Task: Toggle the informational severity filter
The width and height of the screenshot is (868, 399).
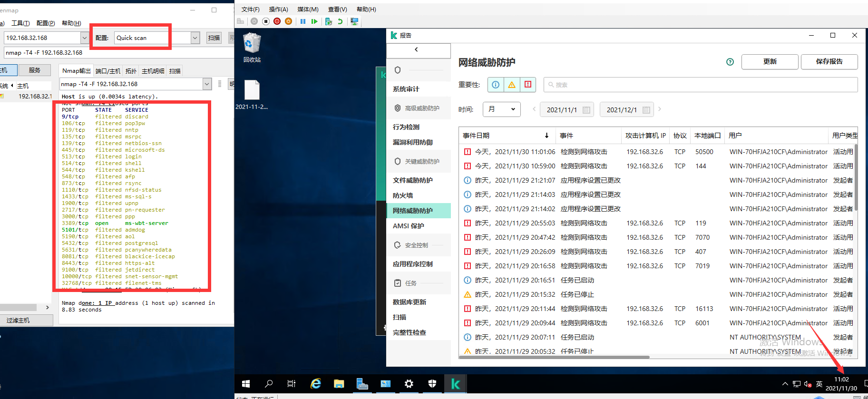Action: pos(496,85)
